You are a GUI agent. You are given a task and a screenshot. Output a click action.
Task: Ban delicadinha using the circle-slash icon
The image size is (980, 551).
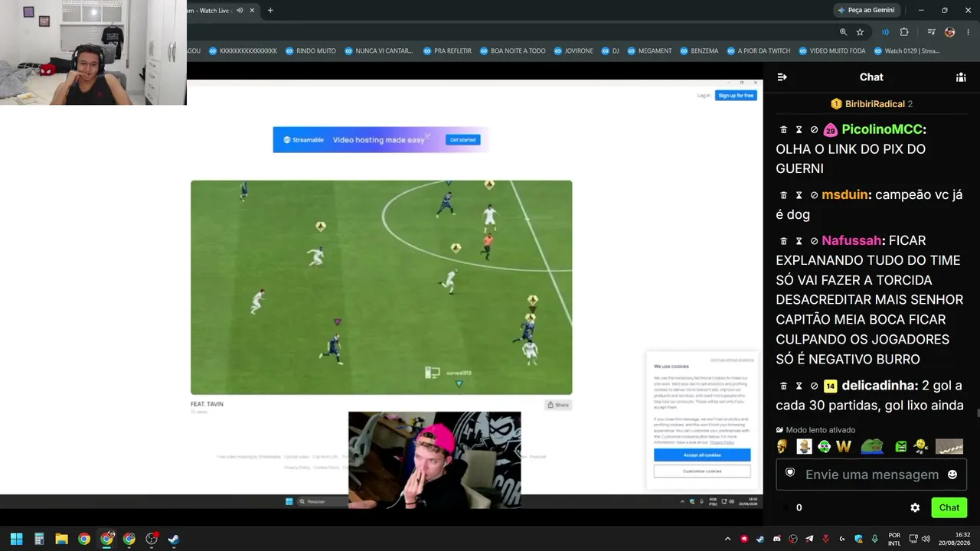[814, 386]
